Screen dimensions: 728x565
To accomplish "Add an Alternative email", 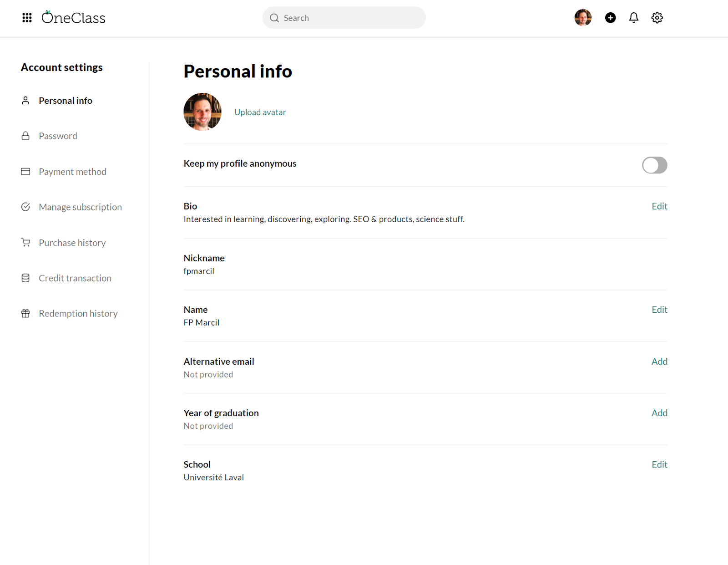I will tap(659, 361).
